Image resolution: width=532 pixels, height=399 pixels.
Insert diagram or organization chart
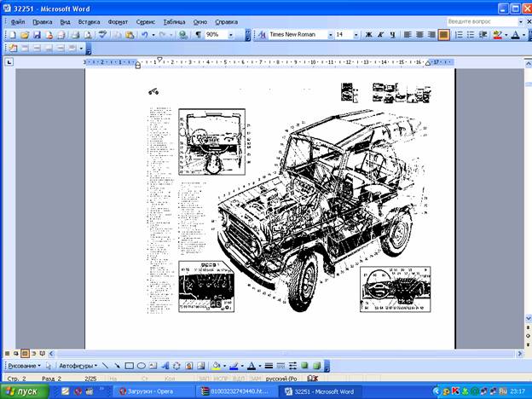176,366
